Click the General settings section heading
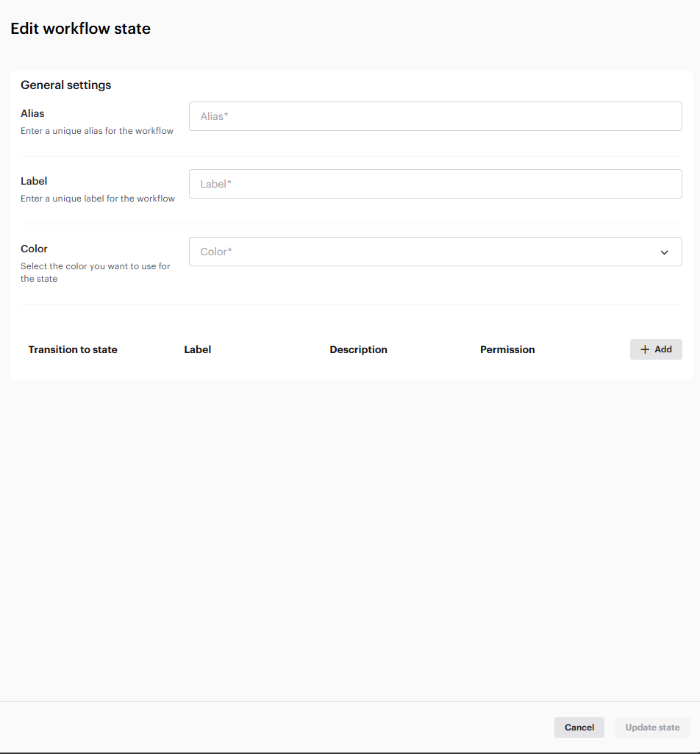 (x=66, y=85)
